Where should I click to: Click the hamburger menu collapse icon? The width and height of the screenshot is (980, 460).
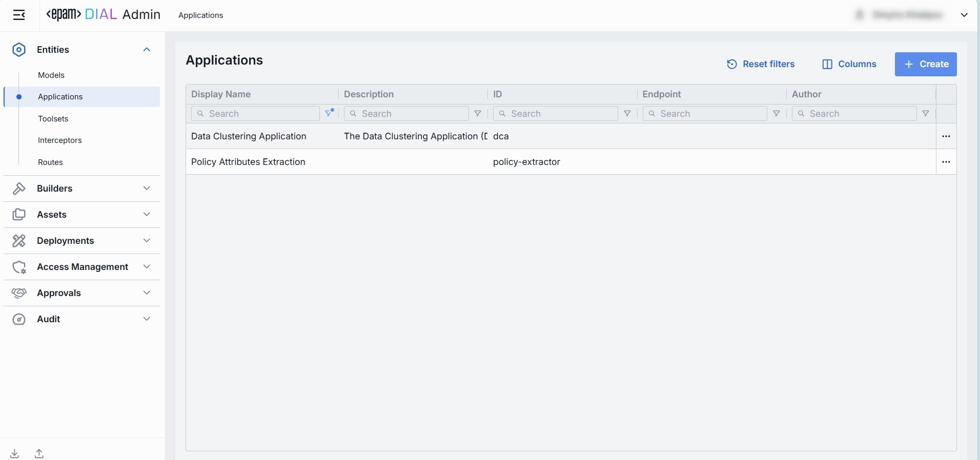point(19,15)
